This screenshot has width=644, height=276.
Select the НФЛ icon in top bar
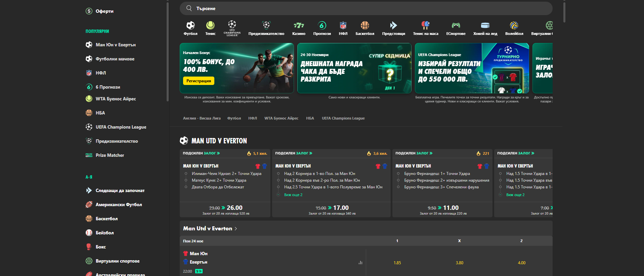click(343, 28)
